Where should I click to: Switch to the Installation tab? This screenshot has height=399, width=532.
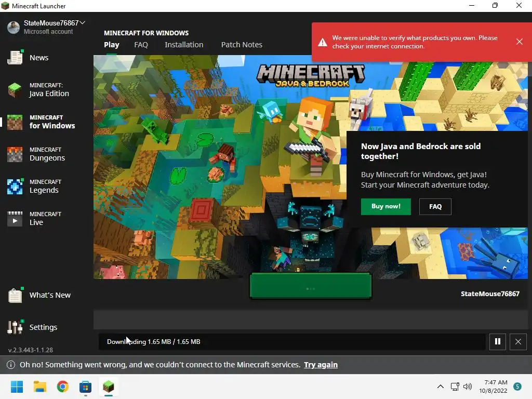pos(184,45)
